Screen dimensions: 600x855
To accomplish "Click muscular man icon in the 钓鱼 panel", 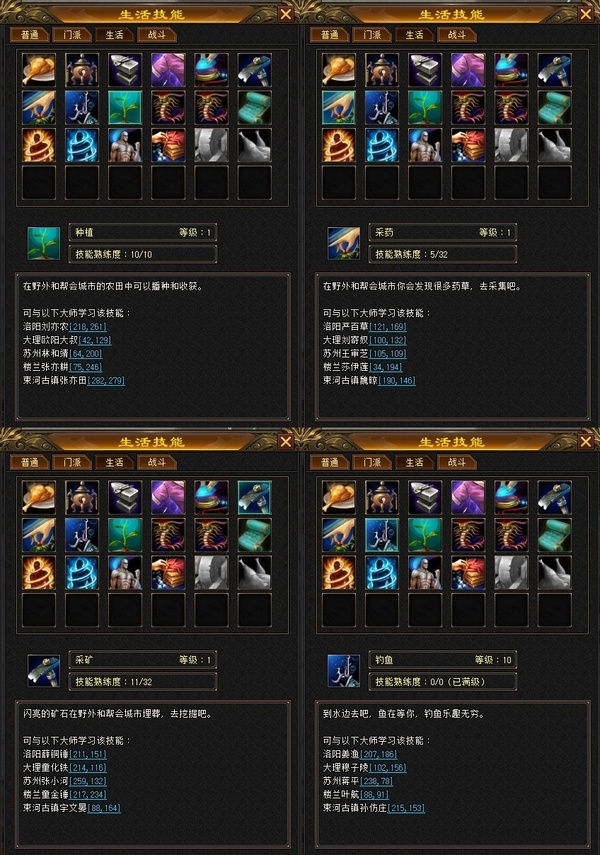I will [425, 573].
